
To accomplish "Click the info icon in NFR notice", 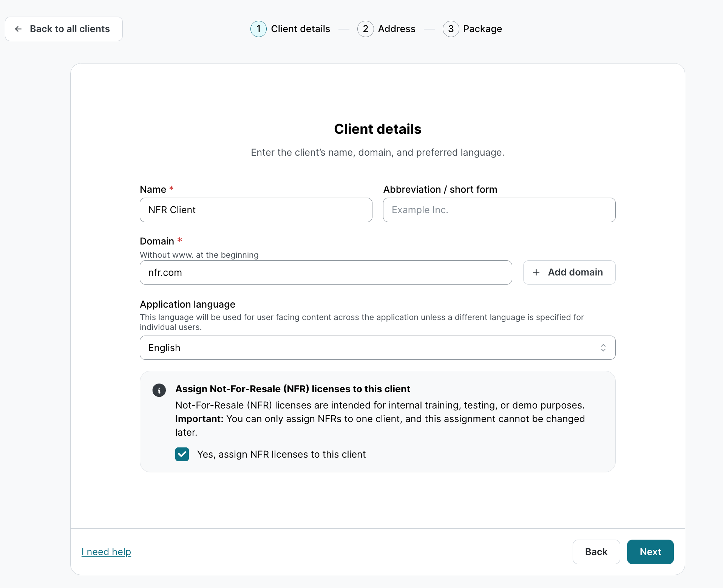I will tap(159, 390).
